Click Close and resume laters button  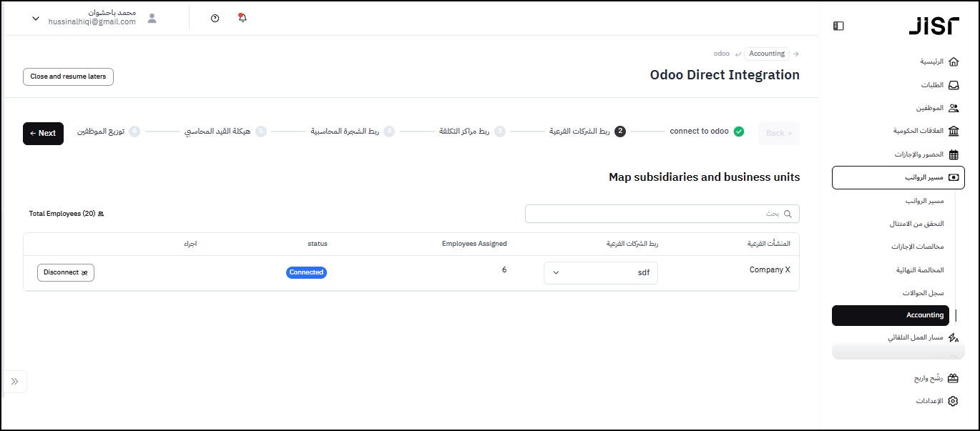[68, 76]
